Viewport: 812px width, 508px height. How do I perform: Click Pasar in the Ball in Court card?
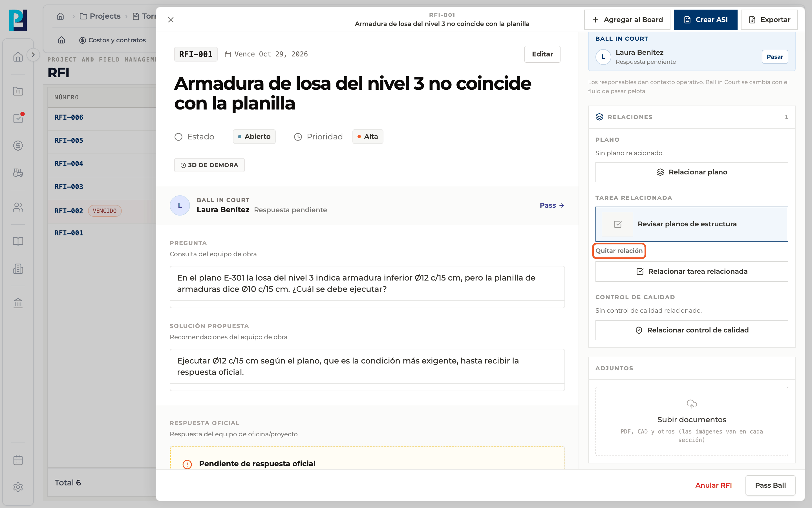775,57
